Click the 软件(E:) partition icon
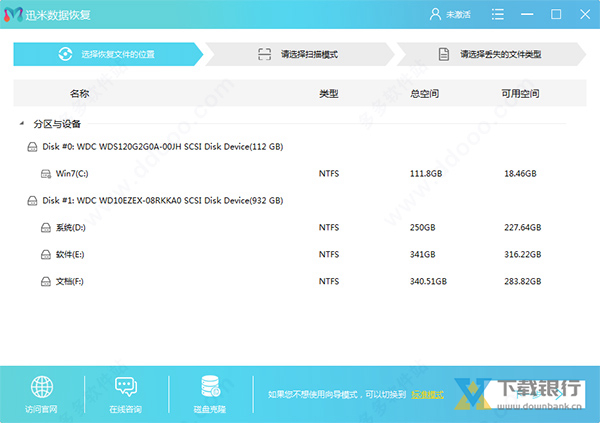 coord(46,255)
